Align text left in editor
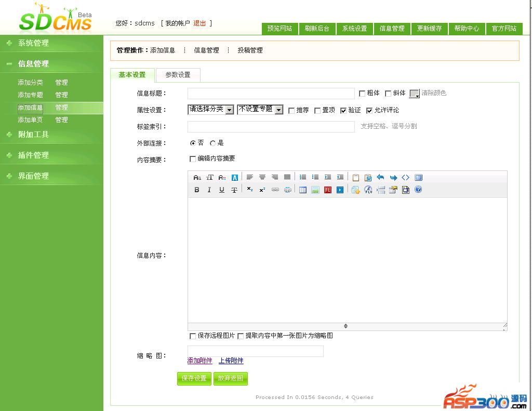 (250, 177)
